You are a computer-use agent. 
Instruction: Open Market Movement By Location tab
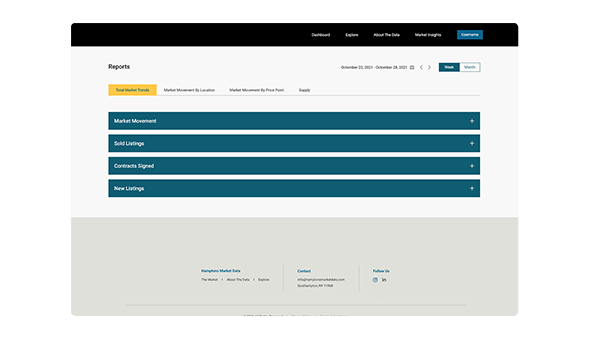click(189, 90)
